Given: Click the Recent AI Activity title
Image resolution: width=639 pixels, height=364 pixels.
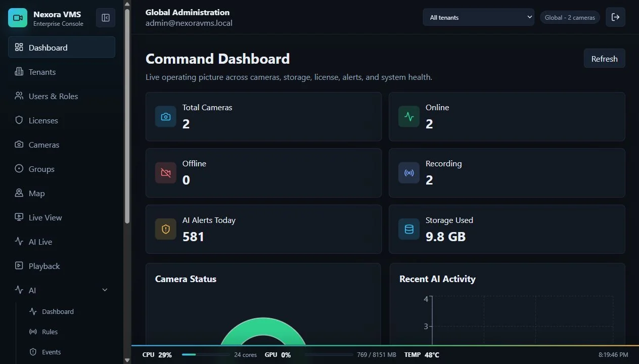Looking at the screenshot, I should point(437,279).
